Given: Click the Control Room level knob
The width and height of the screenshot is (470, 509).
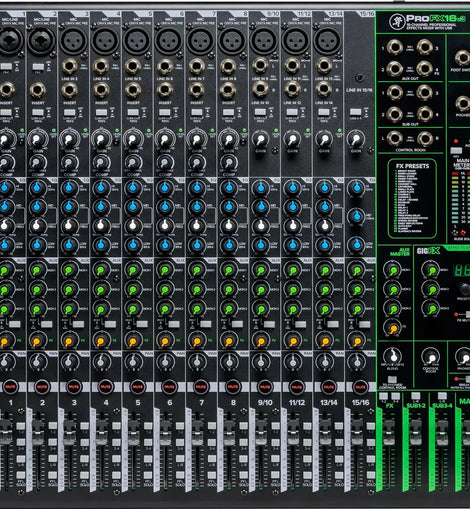Looking at the screenshot, I should [431, 357].
